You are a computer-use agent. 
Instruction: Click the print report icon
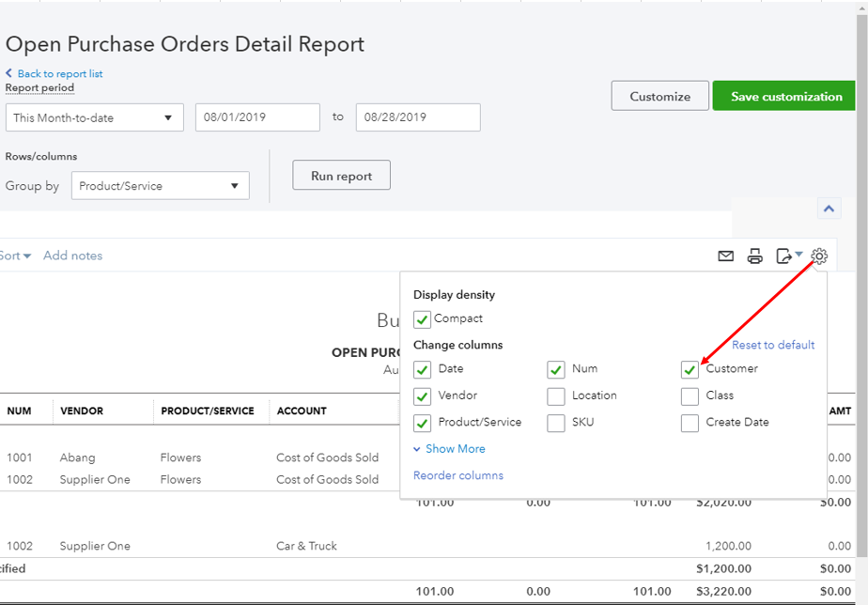tap(754, 256)
